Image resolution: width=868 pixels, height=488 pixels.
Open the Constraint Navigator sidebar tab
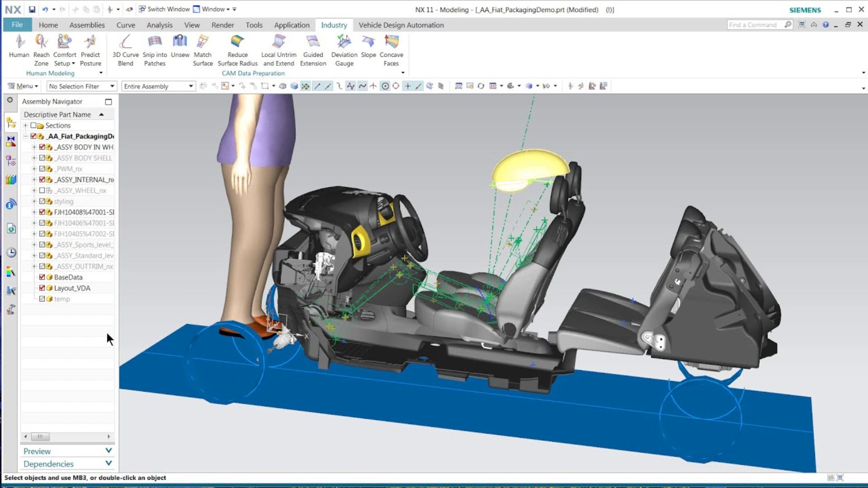(x=11, y=142)
